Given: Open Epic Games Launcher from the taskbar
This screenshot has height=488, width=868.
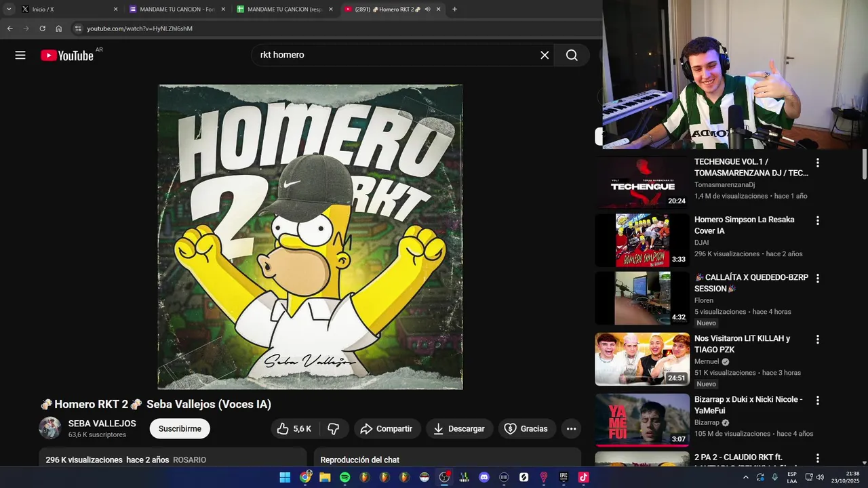Looking at the screenshot, I should coord(563,477).
